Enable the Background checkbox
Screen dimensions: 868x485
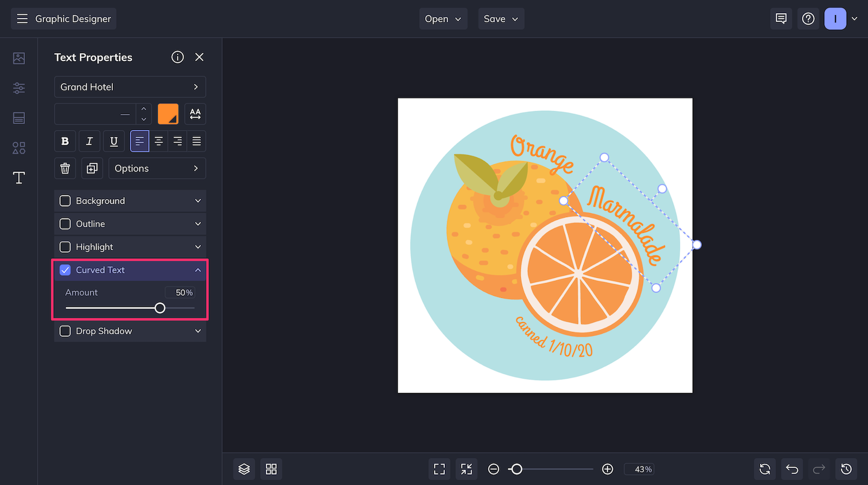(x=65, y=201)
